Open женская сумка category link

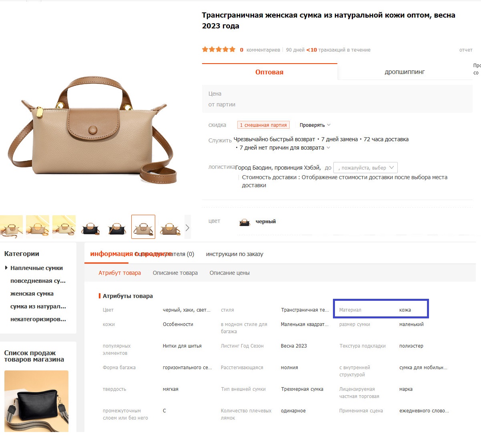coord(32,294)
